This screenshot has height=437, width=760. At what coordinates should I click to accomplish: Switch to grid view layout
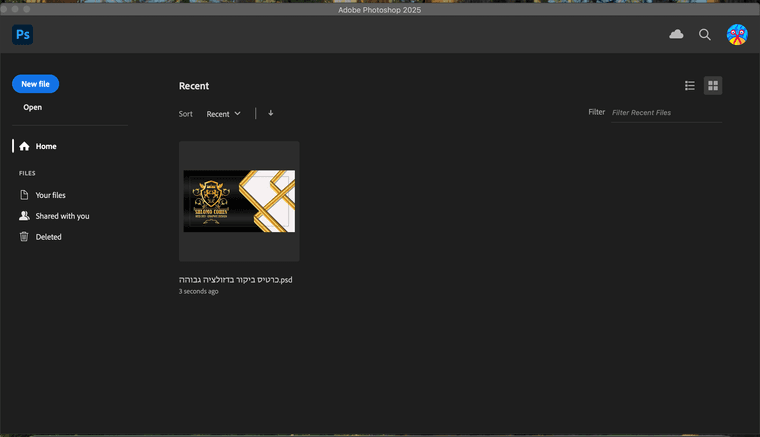point(713,86)
